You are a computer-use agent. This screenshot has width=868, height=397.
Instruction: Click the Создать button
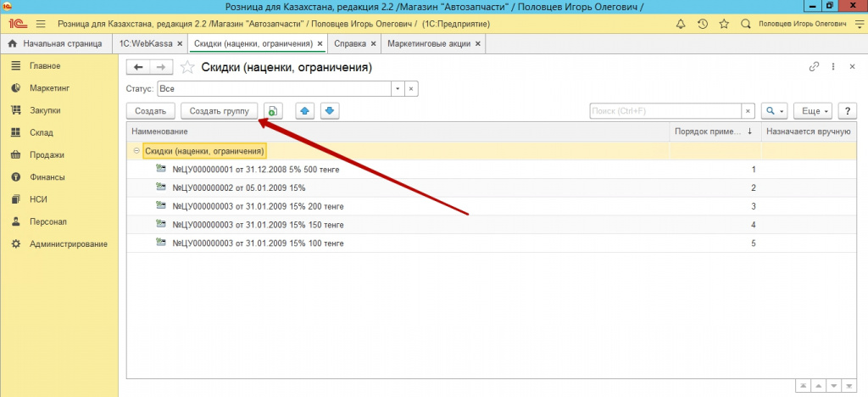click(151, 111)
